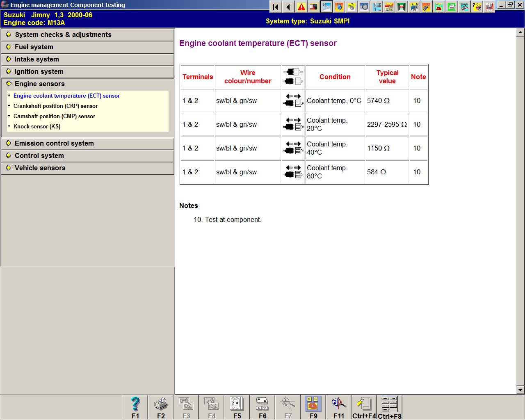Click the F6 connector pins icon

pyautogui.click(x=262, y=407)
